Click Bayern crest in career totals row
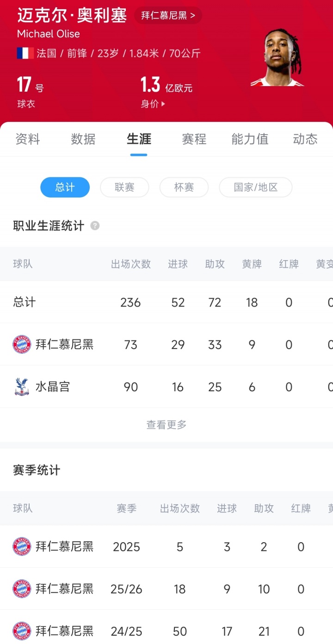The image size is (333, 644). click(x=22, y=344)
